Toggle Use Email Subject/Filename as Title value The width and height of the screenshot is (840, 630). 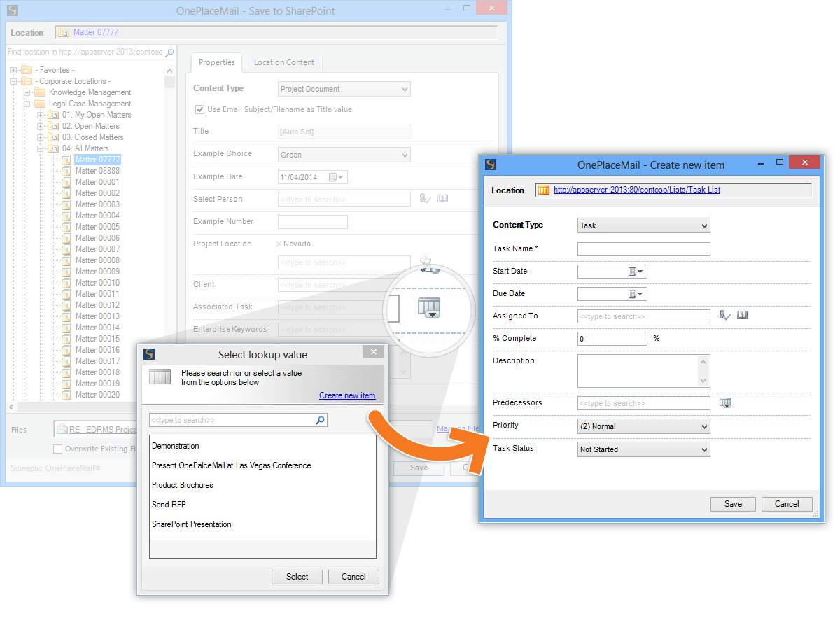point(199,109)
